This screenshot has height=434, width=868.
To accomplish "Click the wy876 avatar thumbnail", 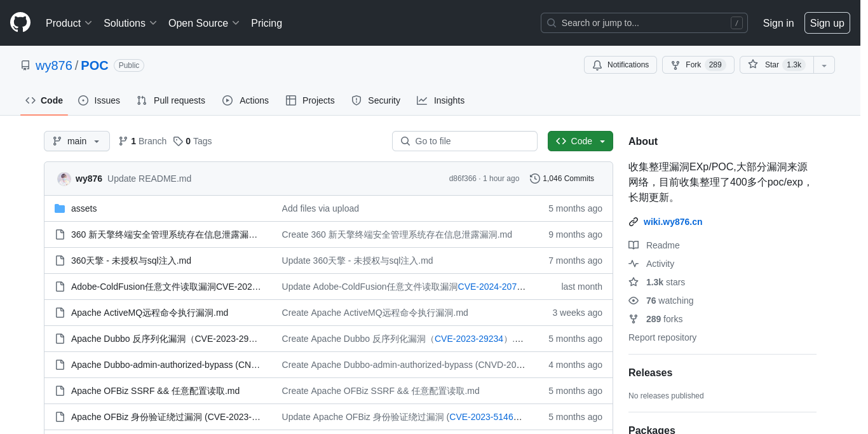I will click(64, 179).
